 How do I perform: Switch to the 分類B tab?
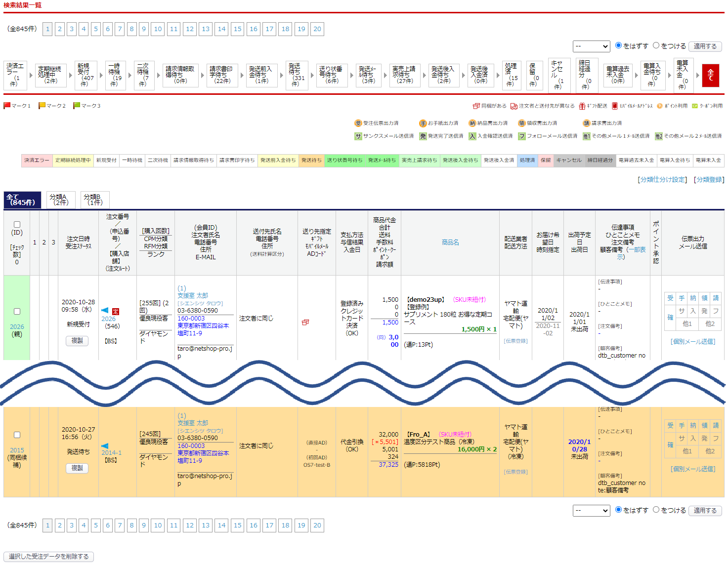point(94,200)
